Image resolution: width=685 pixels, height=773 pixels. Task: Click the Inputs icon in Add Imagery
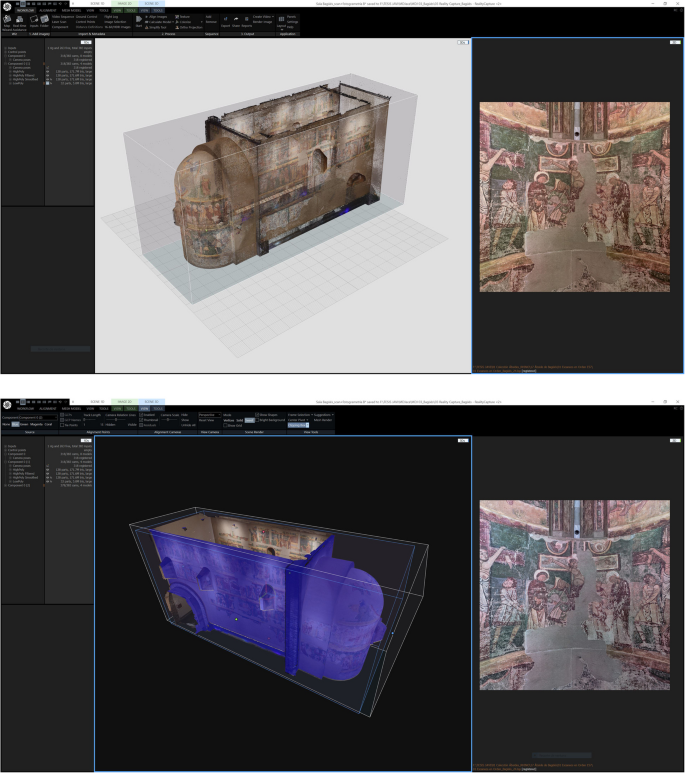34,21
